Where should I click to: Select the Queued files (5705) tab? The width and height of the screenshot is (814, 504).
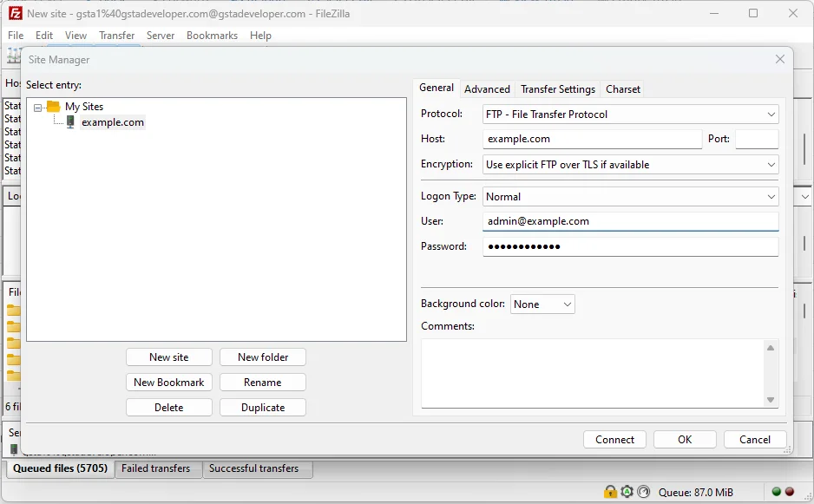click(x=60, y=468)
